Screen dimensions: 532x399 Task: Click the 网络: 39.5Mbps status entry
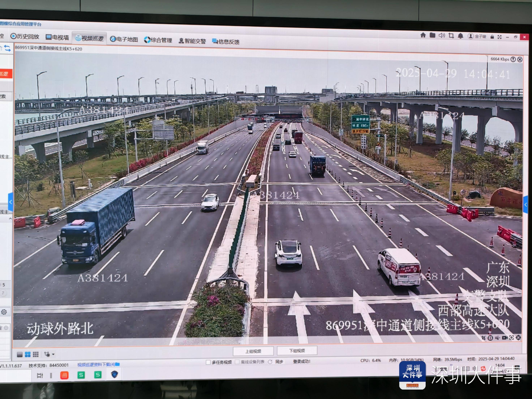[448, 359]
